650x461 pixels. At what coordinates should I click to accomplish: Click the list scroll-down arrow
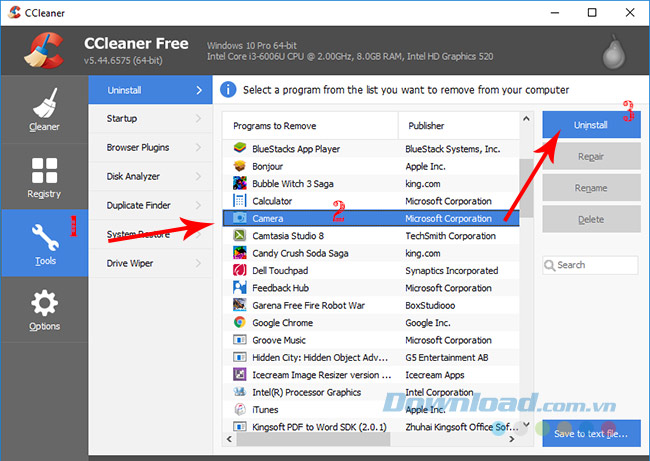pyautogui.click(x=526, y=425)
